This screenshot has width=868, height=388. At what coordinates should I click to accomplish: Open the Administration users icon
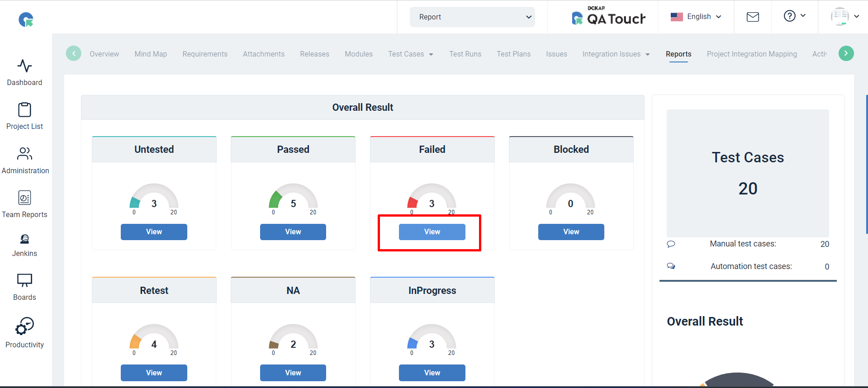click(24, 154)
